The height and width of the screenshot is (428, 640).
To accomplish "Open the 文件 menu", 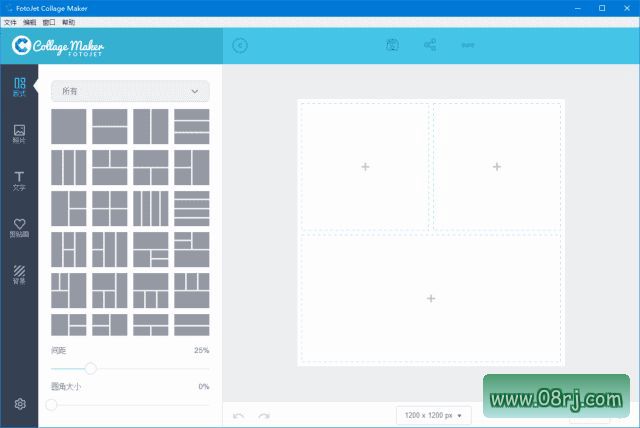I will (11, 21).
